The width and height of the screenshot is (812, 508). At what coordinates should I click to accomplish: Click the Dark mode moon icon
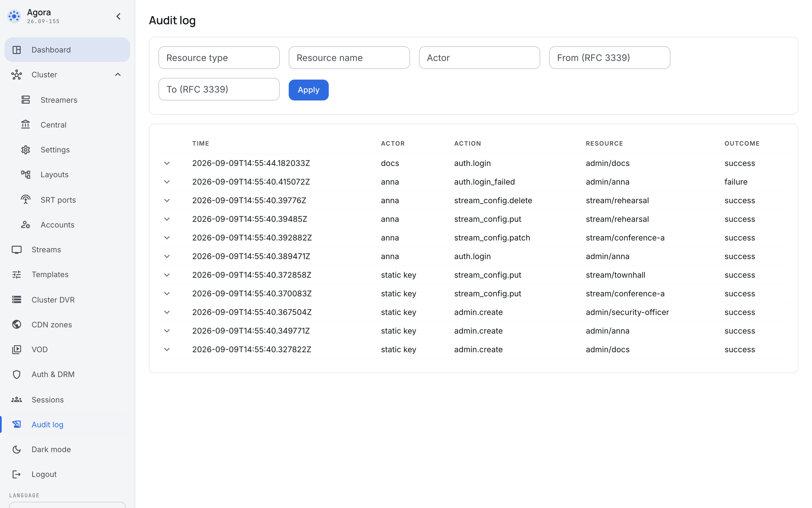17,449
